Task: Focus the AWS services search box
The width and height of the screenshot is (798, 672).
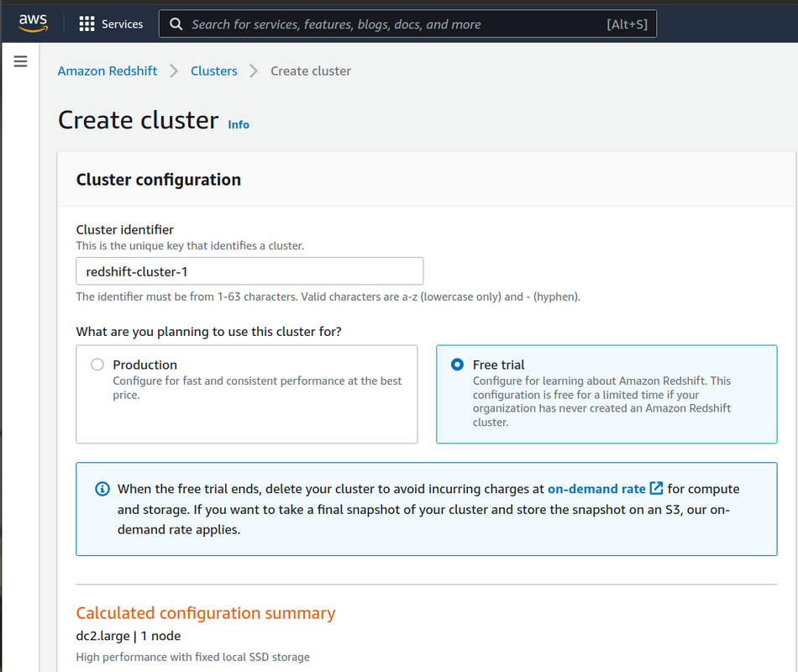Action: pyautogui.click(x=407, y=24)
